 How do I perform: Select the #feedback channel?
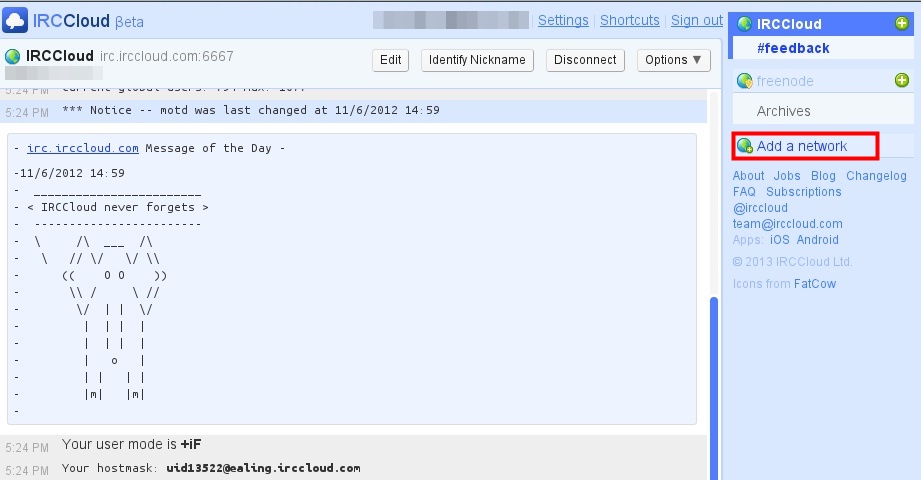click(x=793, y=48)
